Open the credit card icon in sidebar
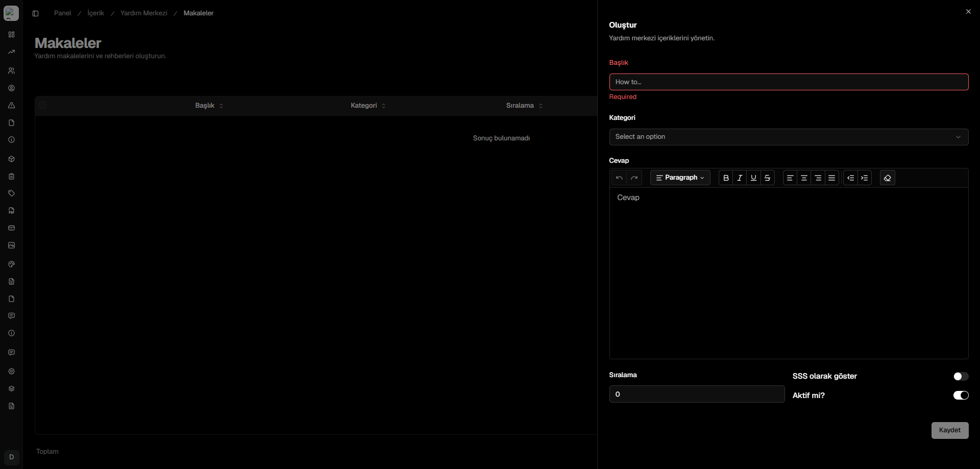 click(11, 228)
